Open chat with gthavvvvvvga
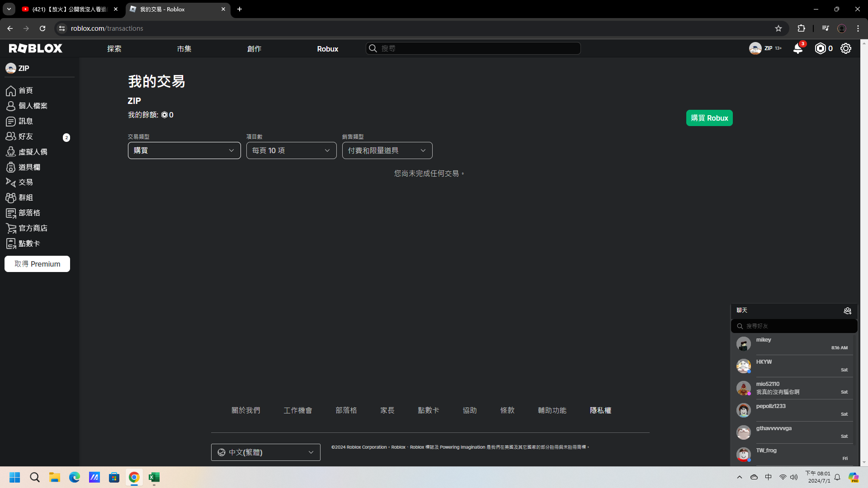The height and width of the screenshot is (488, 868). [794, 432]
